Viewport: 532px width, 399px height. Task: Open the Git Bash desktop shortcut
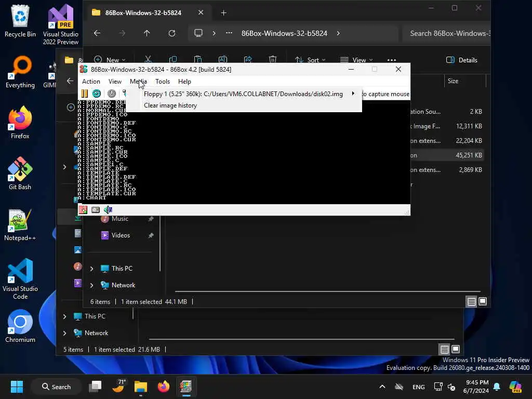pos(20,174)
